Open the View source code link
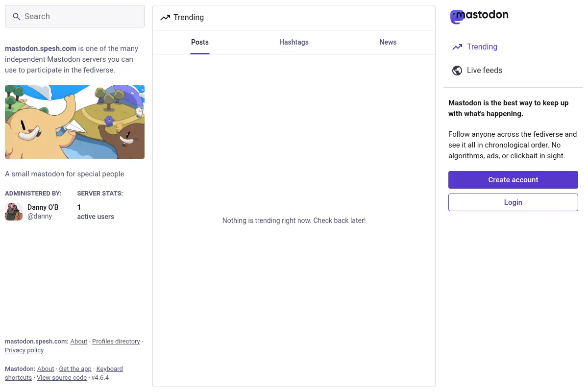 pyautogui.click(x=62, y=378)
